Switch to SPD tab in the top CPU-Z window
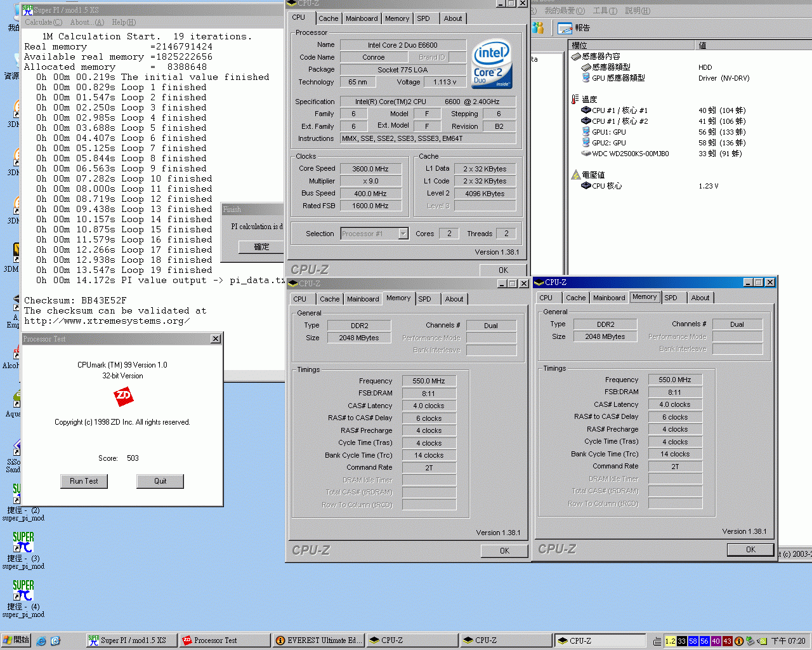The image size is (812, 650). [x=423, y=18]
